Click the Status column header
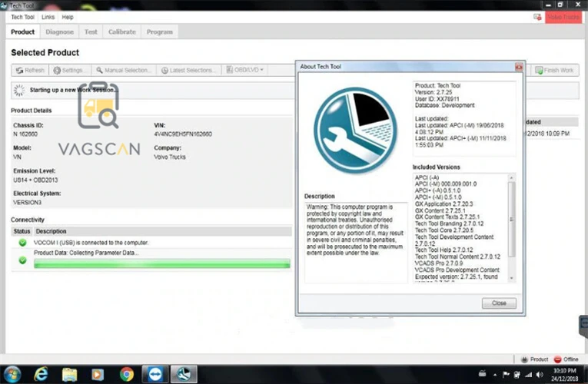588x384 pixels. (22, 231)
